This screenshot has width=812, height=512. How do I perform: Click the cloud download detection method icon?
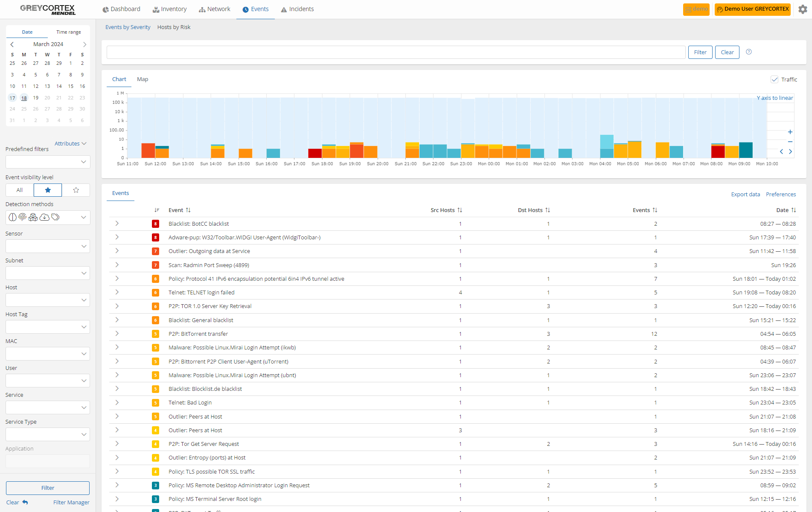[44, 217]
